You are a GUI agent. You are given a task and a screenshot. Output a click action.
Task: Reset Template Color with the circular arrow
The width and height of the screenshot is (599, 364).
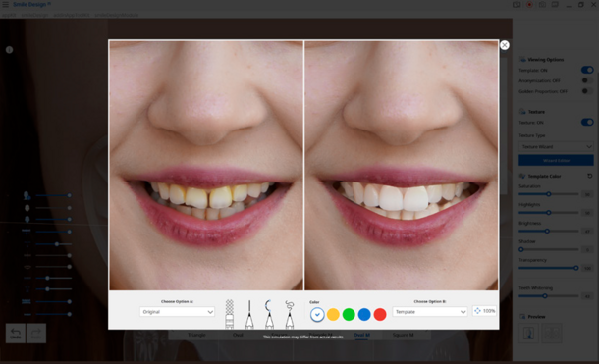[590, 176]
